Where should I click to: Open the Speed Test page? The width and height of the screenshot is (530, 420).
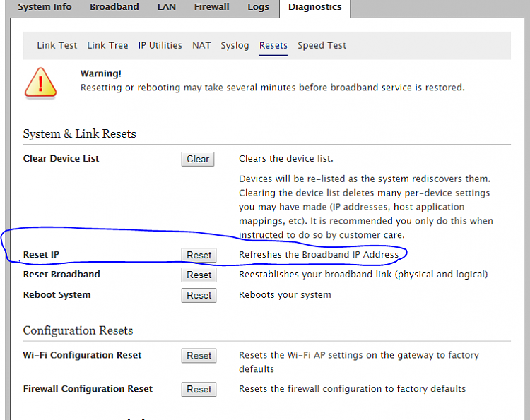322,46
